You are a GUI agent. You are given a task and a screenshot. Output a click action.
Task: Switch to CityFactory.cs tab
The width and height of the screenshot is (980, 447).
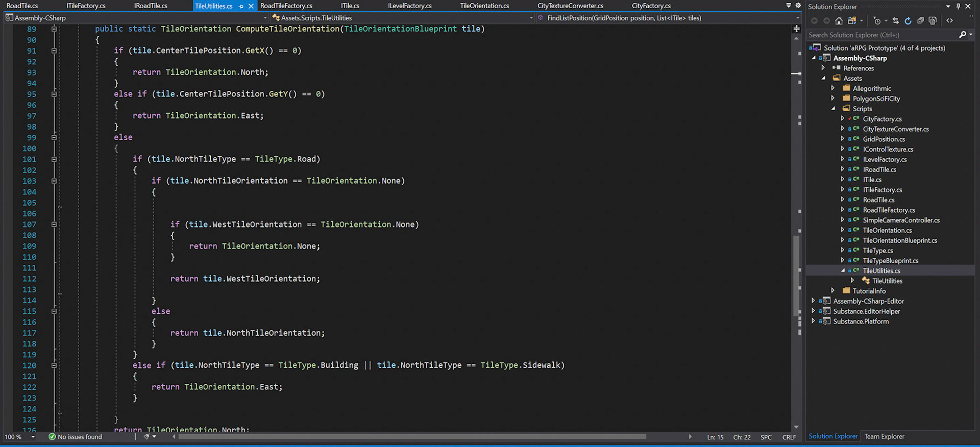pos(651,6)
